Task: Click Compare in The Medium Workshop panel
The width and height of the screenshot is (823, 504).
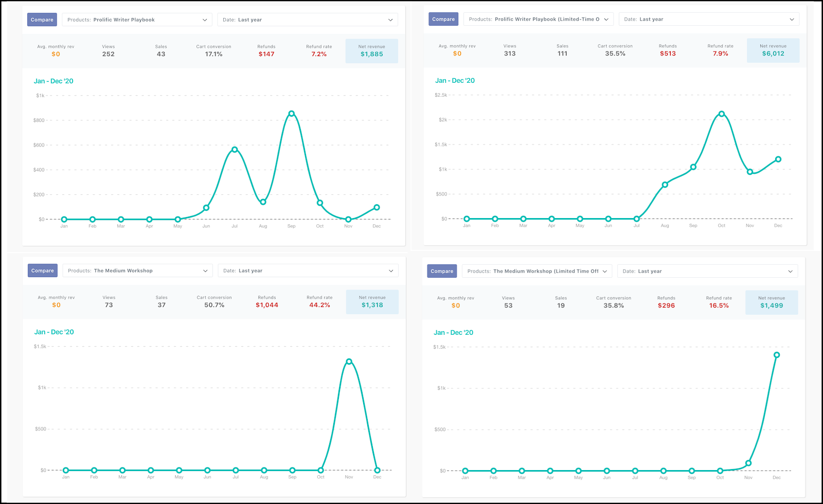Action: 42,271
